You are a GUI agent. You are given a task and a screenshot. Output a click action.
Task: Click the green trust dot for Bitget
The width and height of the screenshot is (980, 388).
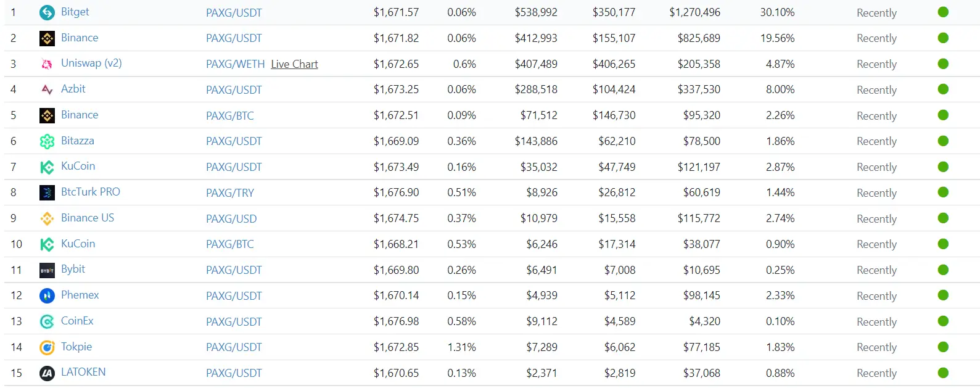click(943, 12)
